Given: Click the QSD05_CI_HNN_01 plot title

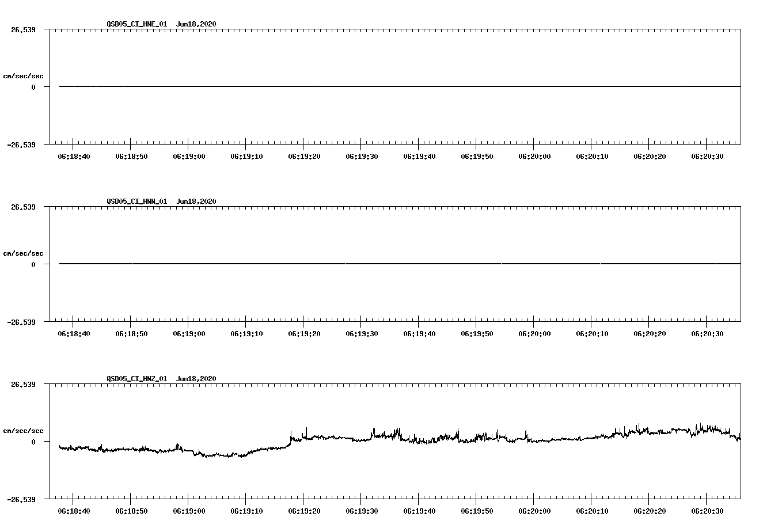Looking at the screenshot, I should pyautogui.click(x=161, y=202).
